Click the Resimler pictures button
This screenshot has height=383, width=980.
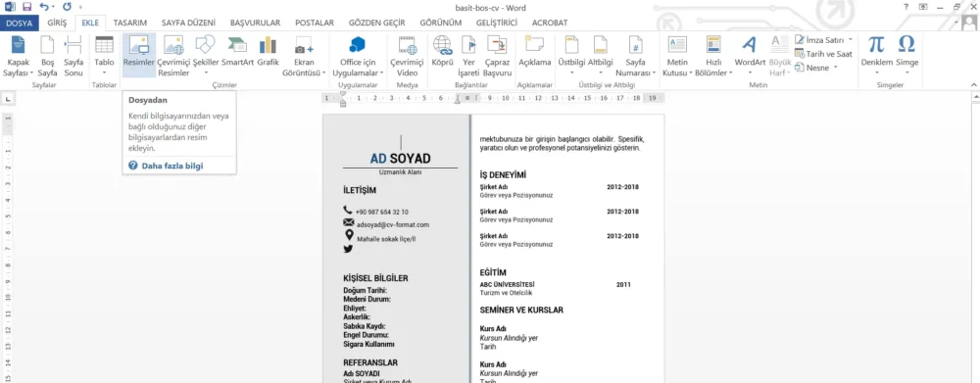(x=139, y=56)
